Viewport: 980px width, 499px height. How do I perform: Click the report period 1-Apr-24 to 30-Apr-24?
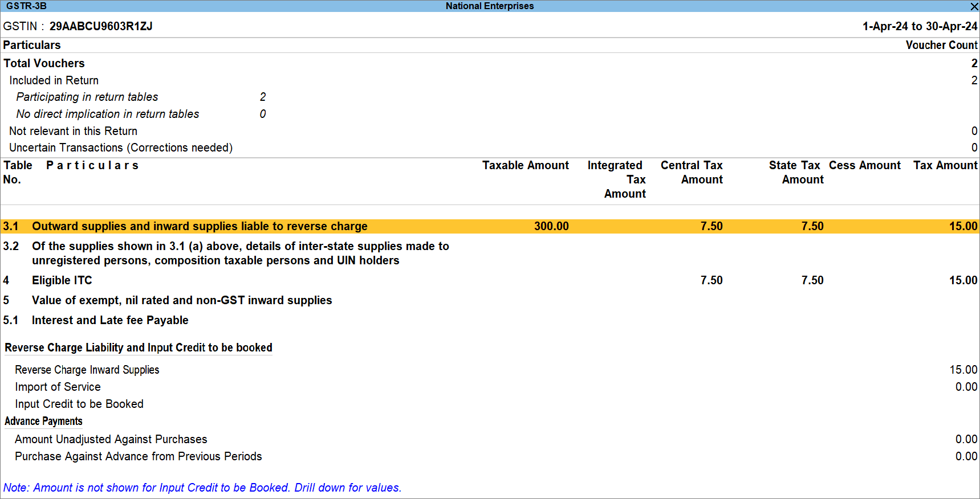(920, 26)
